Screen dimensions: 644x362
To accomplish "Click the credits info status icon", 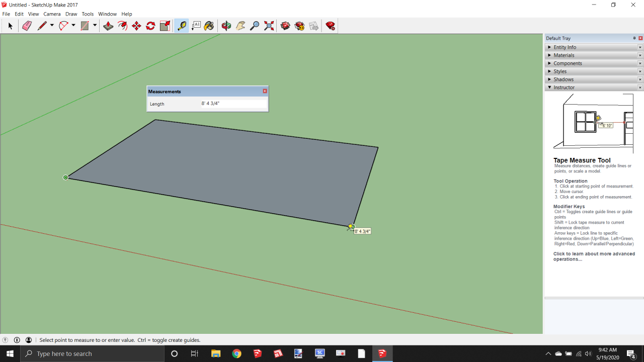I will pos(17,340).
